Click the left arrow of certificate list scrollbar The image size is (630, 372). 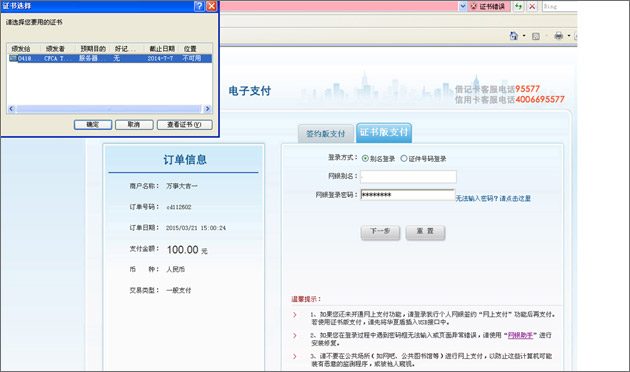coord(11,109)
